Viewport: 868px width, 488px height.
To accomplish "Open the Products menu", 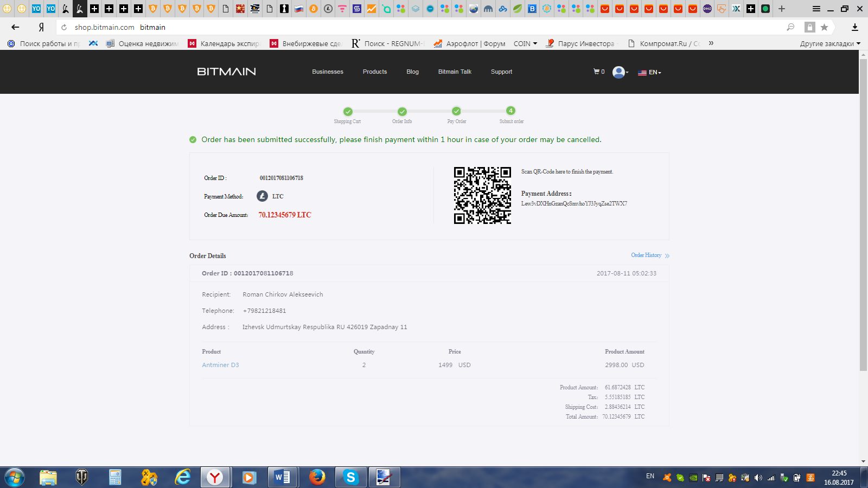I will coord(375,72).
